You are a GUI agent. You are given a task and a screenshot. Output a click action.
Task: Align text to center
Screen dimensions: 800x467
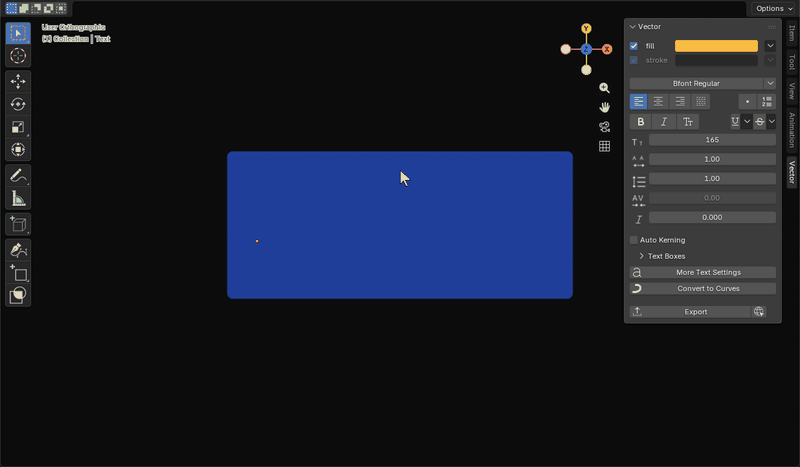point(658,102)
